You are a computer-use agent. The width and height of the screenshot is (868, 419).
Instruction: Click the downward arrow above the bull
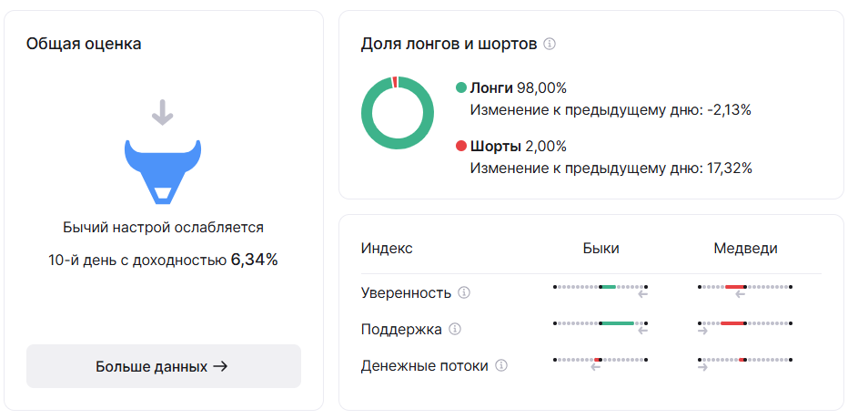(162, 112)
